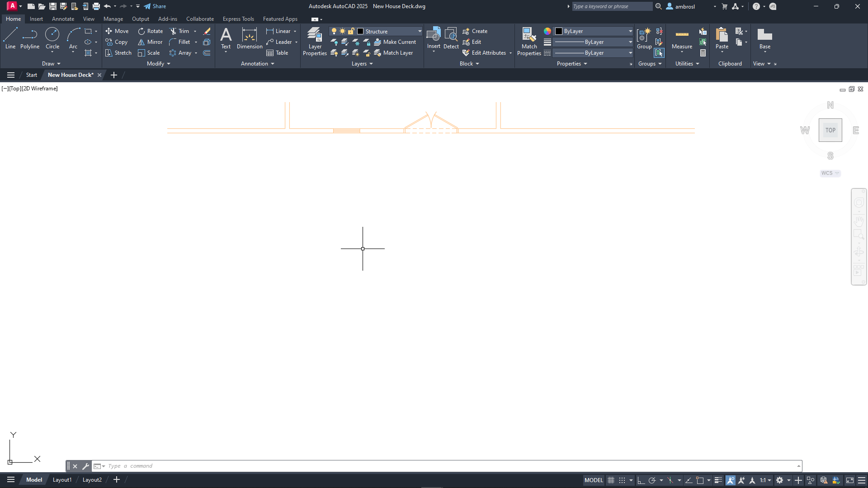Click the Insert block icon
Screen dimensions: 868x488
point(434,37)
